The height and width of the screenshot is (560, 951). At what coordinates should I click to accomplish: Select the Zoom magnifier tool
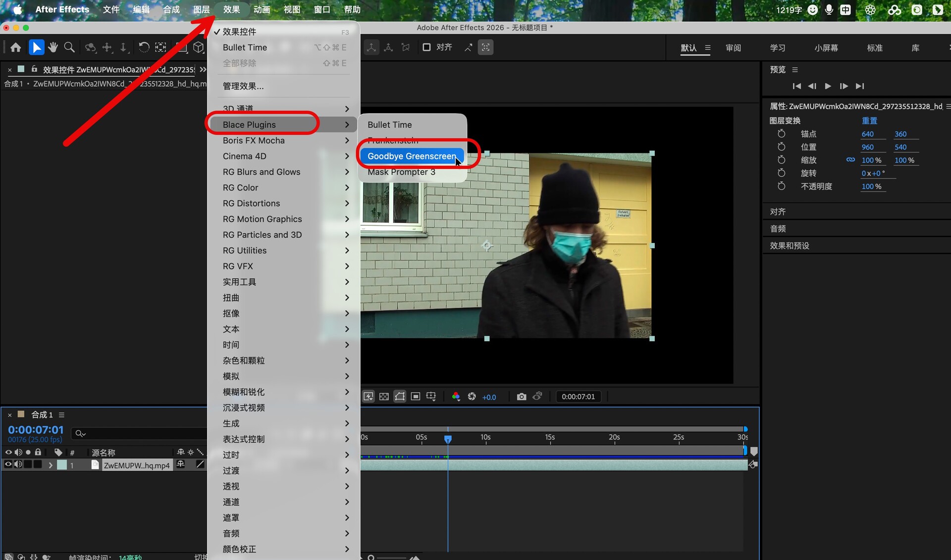tap(69, 48)
